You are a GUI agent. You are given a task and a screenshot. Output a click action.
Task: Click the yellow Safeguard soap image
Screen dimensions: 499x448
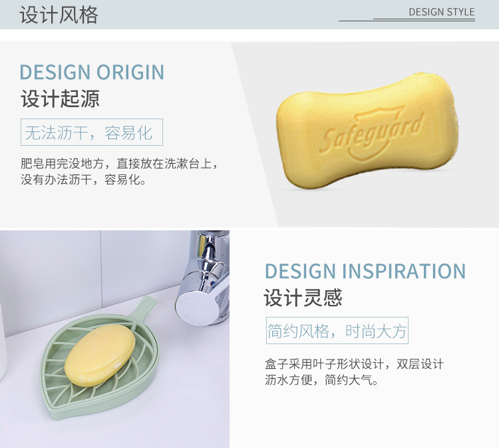367,132
